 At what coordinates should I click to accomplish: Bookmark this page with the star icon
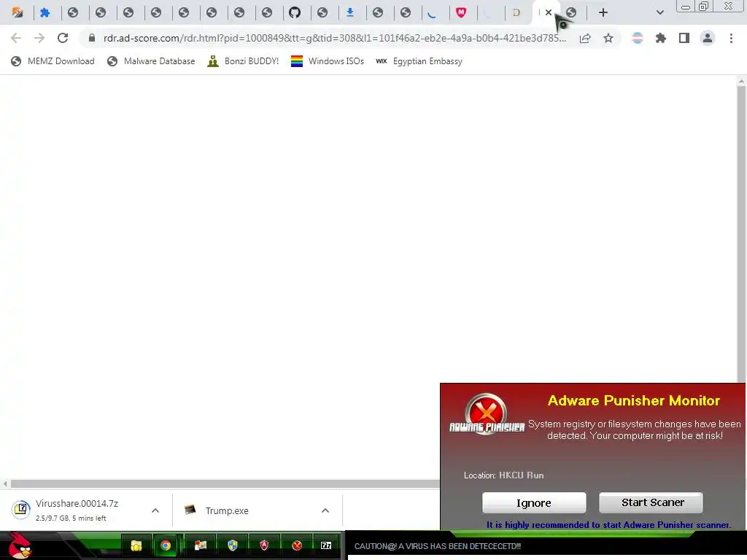(x=608, y=38)
